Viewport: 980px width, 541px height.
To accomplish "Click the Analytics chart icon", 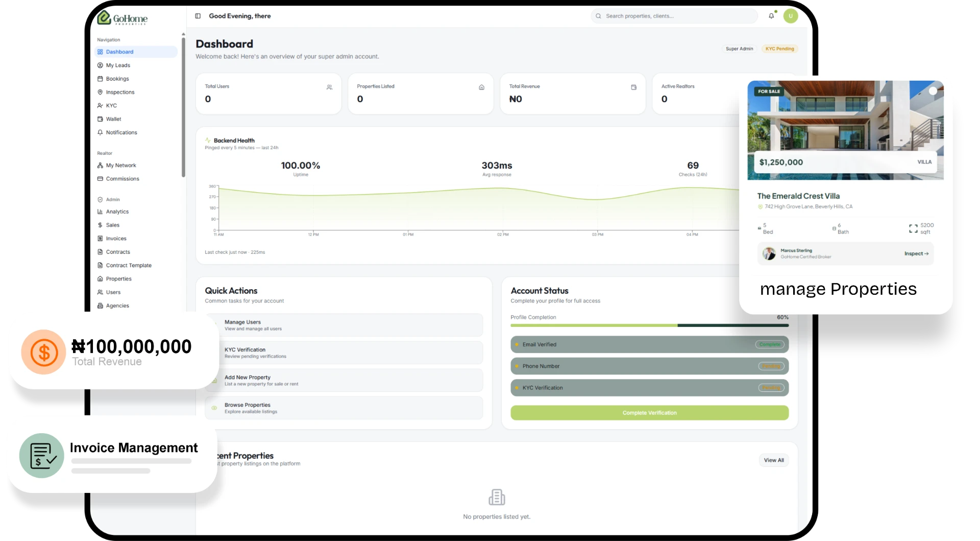I will coord(100,211).
